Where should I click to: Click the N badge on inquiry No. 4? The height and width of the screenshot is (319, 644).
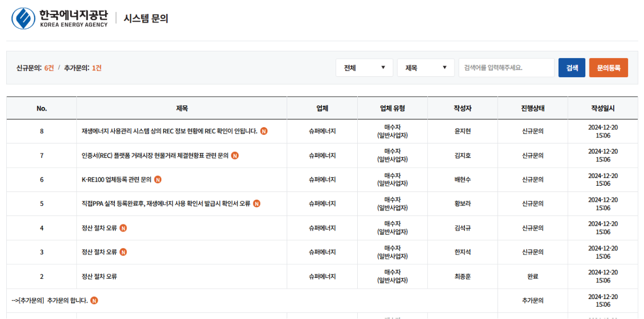tap(123, 228)
